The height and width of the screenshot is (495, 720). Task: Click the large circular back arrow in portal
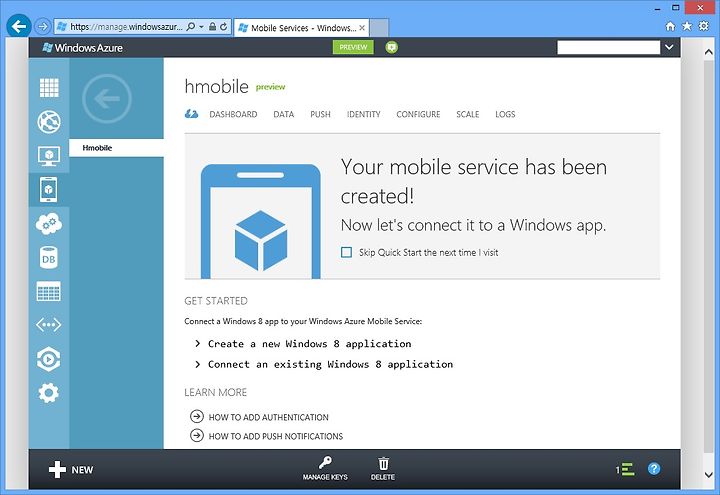pos(107,98)
